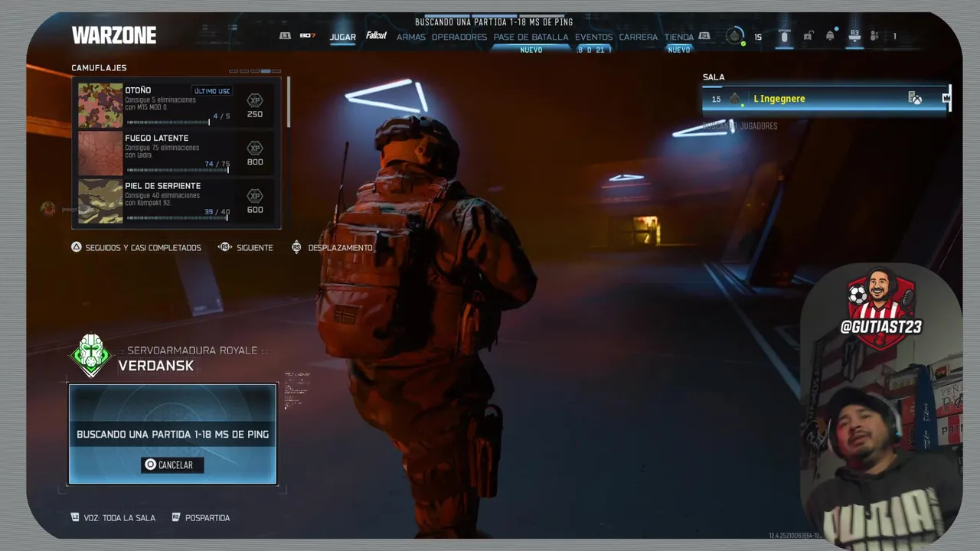Switch to the Jugar tab
The height and width of the screenshot is (551, 980).
(343, 37)
